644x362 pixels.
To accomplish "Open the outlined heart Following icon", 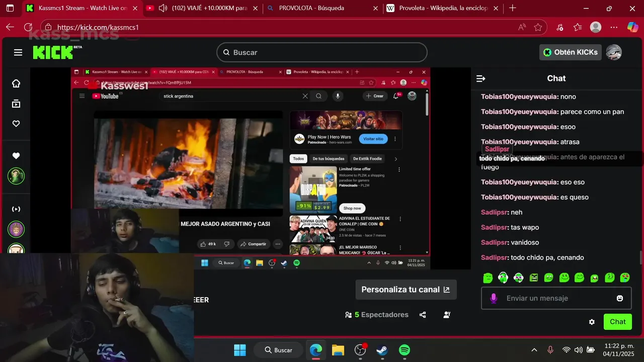I will point(16,124).
